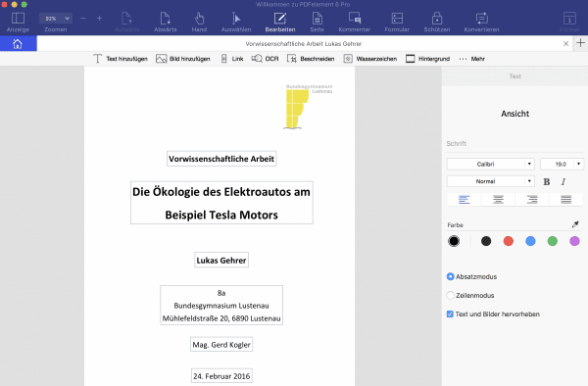Select the Beschneiden crop tool
The height and width of the screenshot is (386, 588).
click(x=311, y=59)
